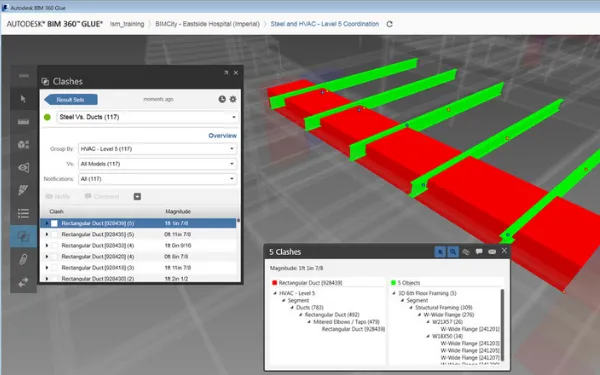Check the box for Rectangular Duct [928430] row
Image resolution: width=600 pixels, height=375 pixels.
click(x=54, y=279)
